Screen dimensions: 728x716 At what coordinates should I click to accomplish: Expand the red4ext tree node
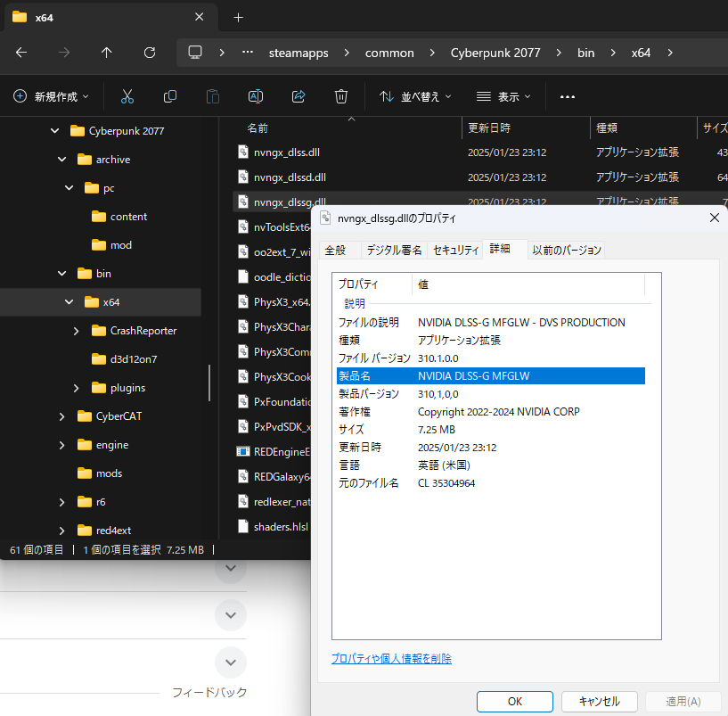pyautogui.click(x=61, y=531)
